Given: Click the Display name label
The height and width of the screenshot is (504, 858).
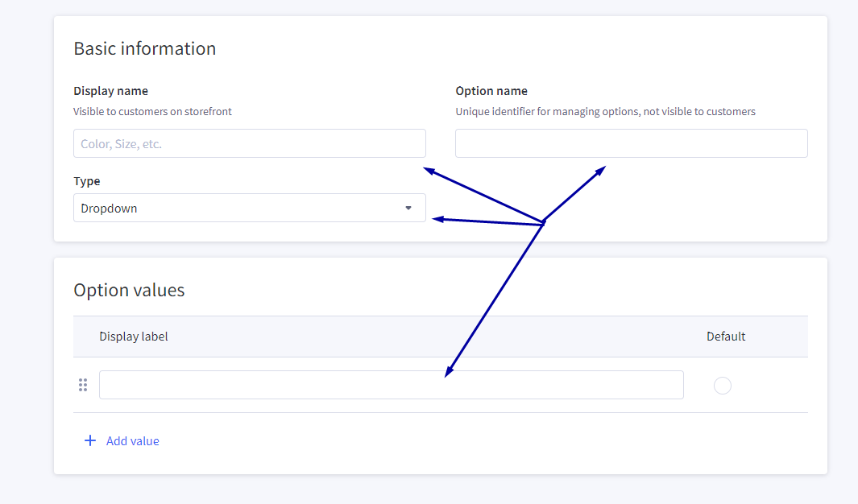Looking at the screenshot, I should coord(110,91).
